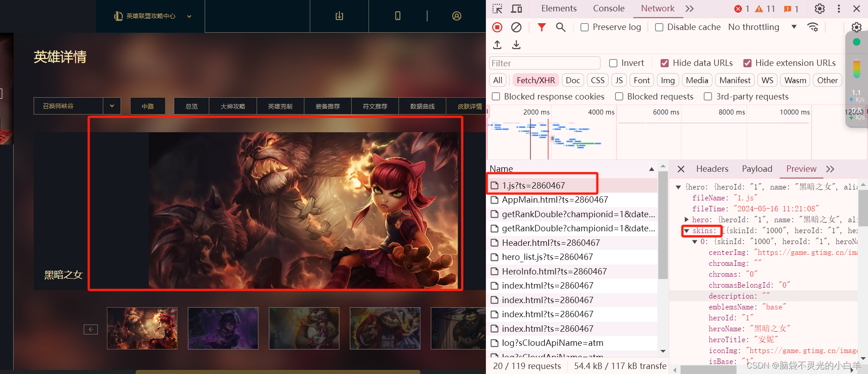The width and height of the screenshot is (868, 374).
Task: Sort request list by Name arrow
Action: 651,169
